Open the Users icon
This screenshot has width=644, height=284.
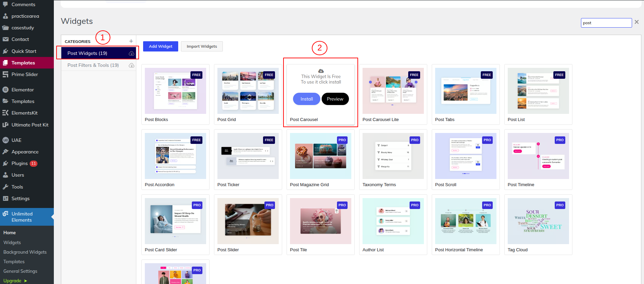[x=5, y=175]
